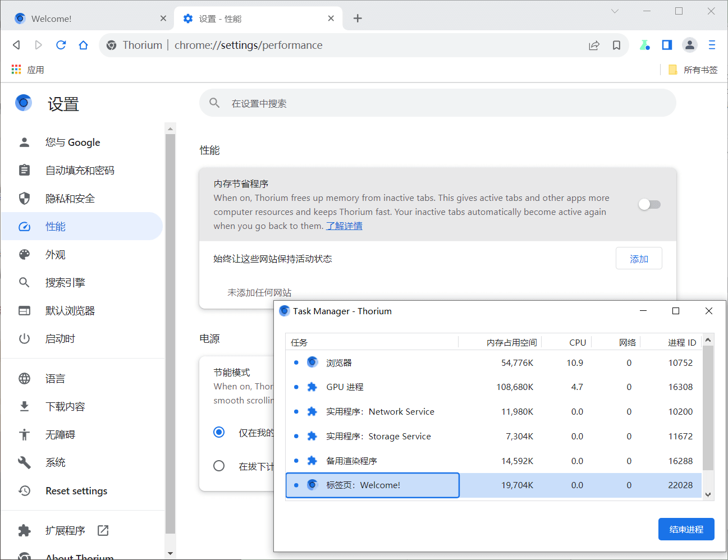728x560 pixels.
Task: Open the 扩展程序 settings entry
Action: pyautogui.click(x=81, y=530)
